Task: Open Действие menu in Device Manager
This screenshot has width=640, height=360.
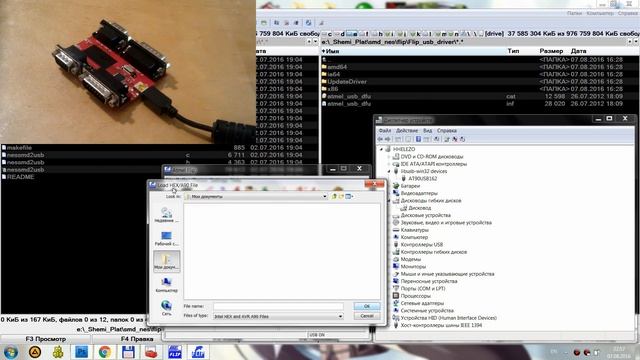Action: [x=407, y=131]
